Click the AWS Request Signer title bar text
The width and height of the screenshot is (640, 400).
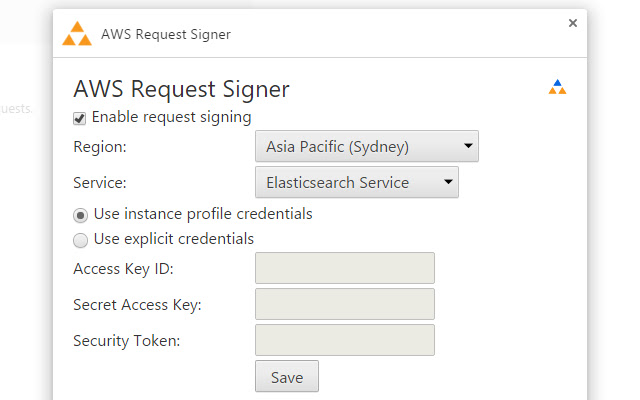point(166,34)
